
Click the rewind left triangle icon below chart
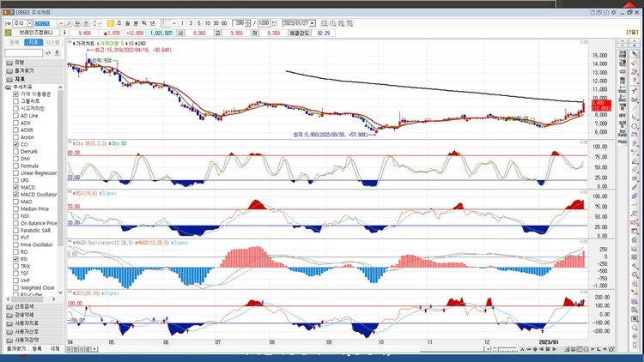point(541,349)
